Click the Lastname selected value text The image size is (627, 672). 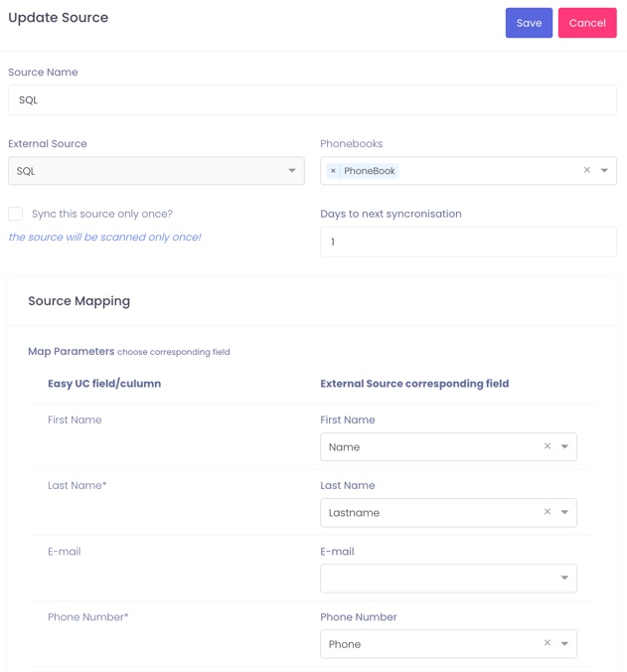[x=354, y=513]
